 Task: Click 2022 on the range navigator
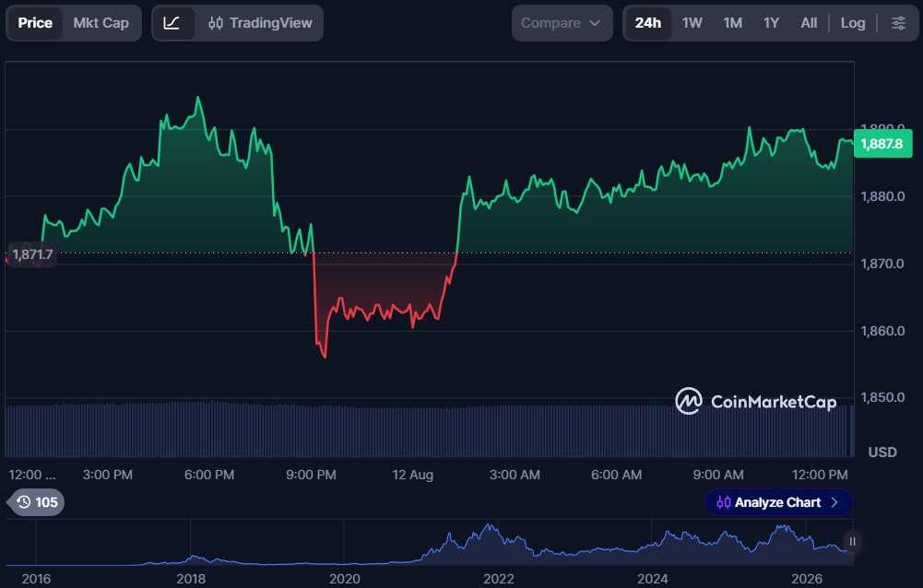coord(499,579)
